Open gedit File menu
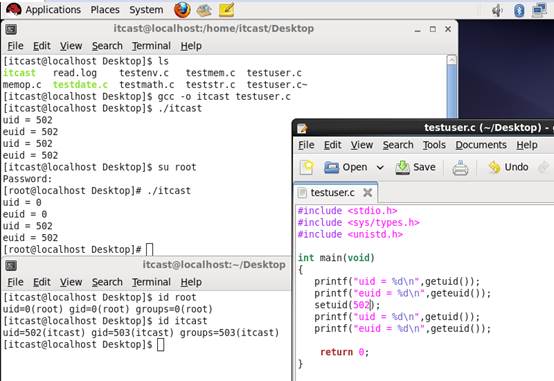Viewport: 554px width, 381px height. 306,145
